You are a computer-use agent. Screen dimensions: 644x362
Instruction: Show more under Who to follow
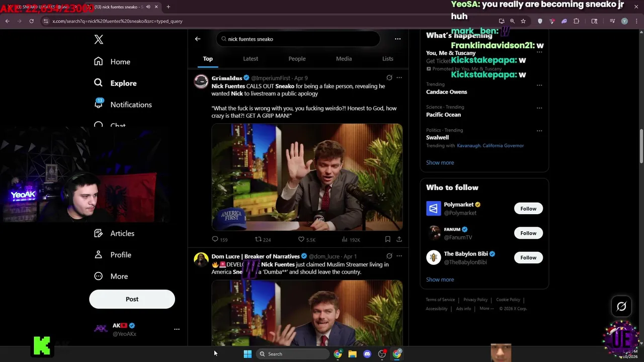click(440, 280)
